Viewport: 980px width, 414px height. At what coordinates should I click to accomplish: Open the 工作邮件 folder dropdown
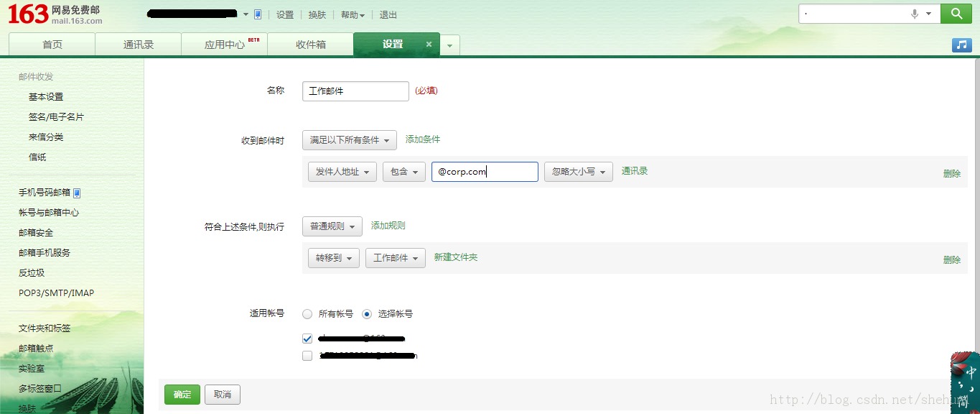(x=396, y=258)
